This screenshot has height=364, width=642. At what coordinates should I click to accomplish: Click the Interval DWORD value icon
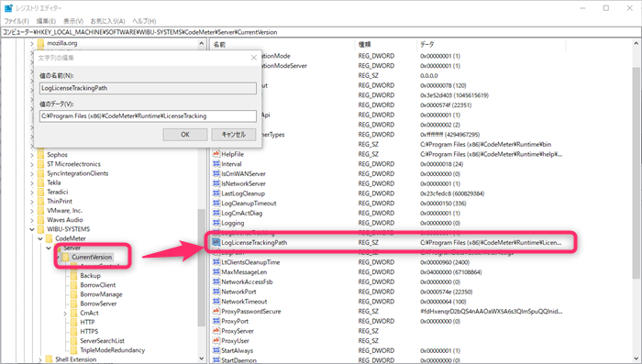216,164
